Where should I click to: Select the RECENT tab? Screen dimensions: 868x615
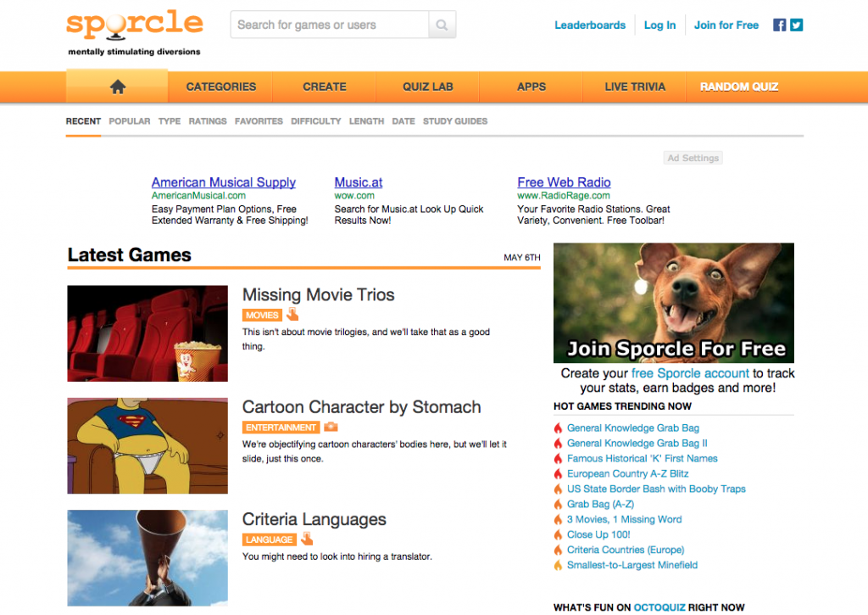(x=83, y=121)
